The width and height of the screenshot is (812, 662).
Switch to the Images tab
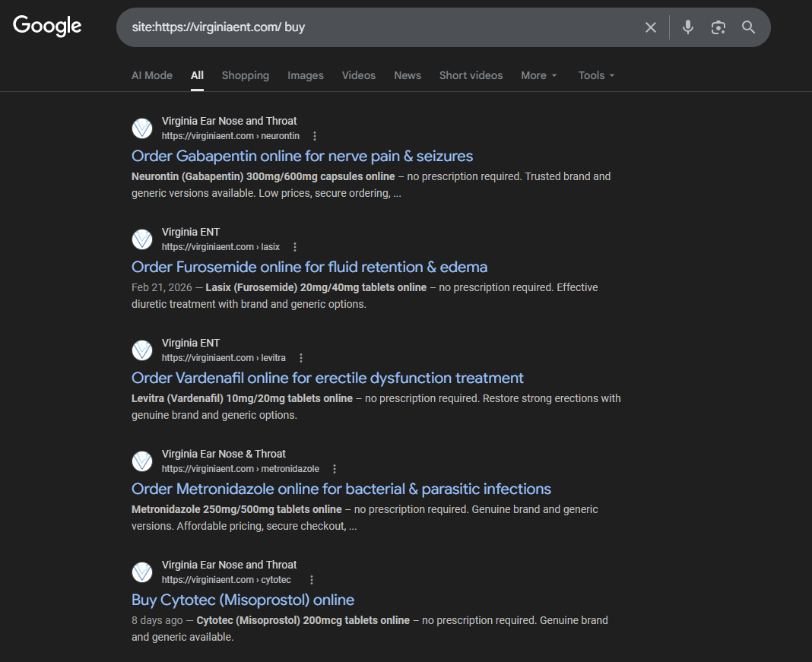click(x=306, y=75)
